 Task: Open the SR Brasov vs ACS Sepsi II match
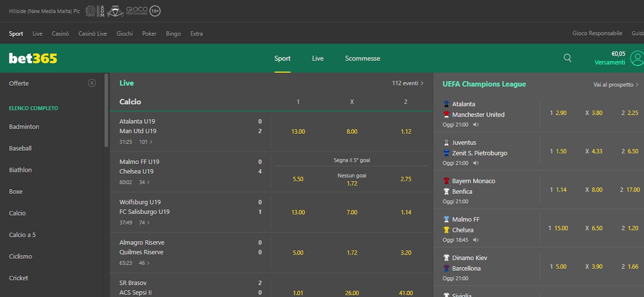coord(135,288)
